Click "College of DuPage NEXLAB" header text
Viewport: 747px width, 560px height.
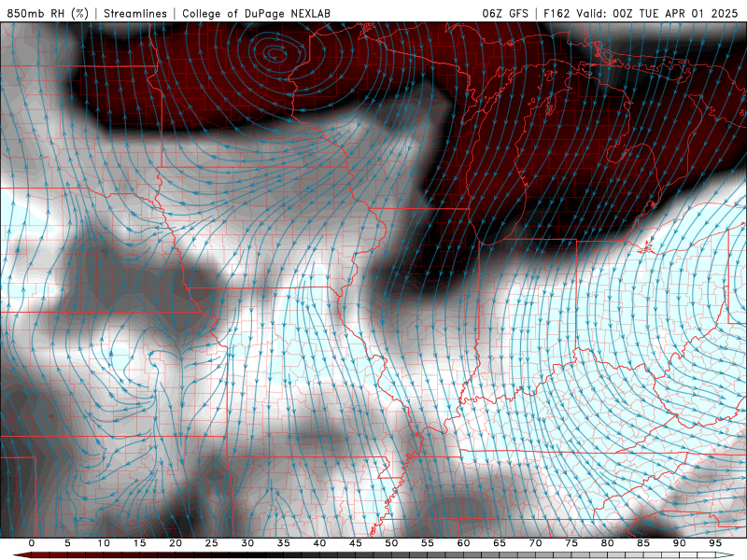click(x=256, y=13)
